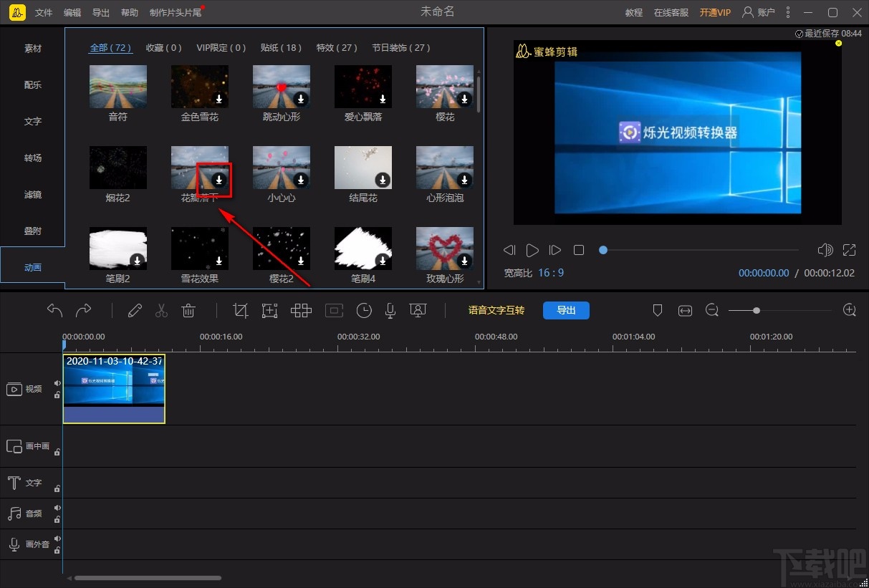Image resolution: width=869 pixels, height=588 pixels.
Task: Click the 语音文字互转 link
Action: tap(496, 310)
